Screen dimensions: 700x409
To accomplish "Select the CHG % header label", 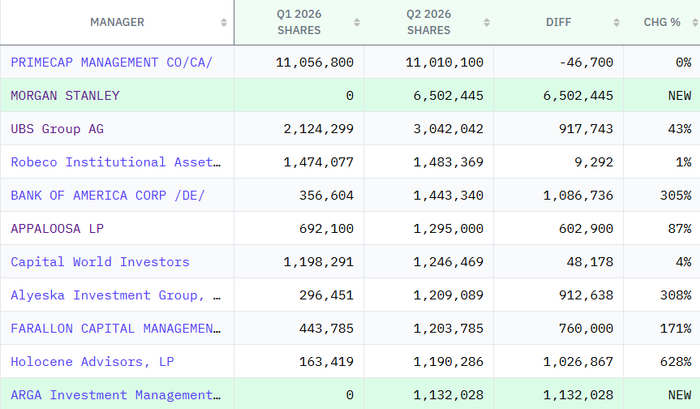I will [x=662, y=22].
